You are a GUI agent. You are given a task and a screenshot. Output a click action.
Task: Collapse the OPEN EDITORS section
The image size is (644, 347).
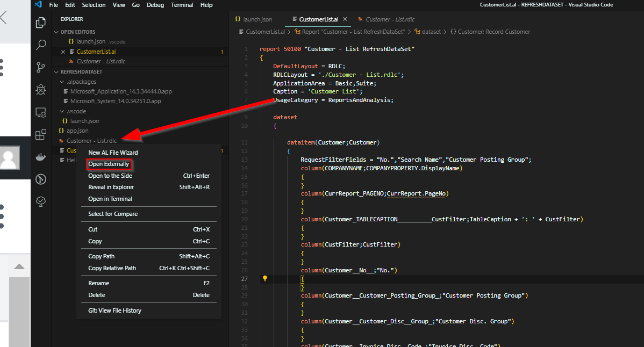click(56, 32)
